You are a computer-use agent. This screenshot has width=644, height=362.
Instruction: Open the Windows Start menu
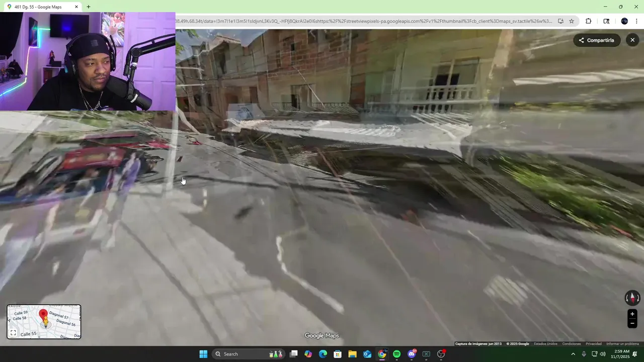coord(203,354)
